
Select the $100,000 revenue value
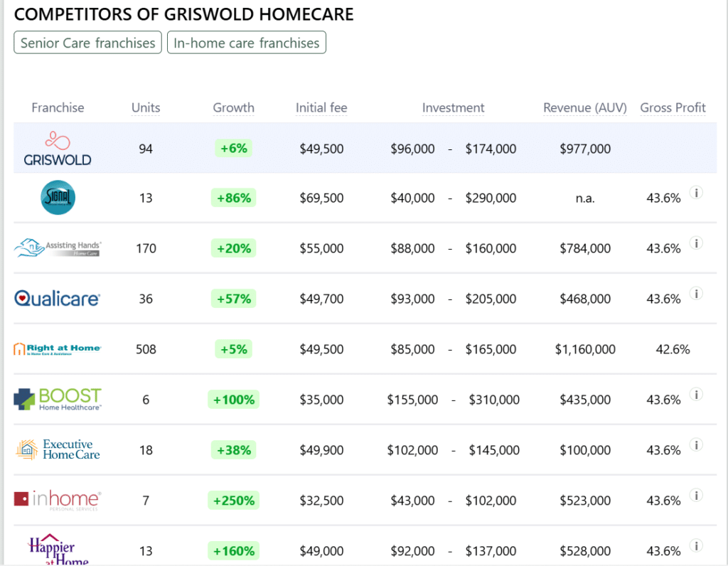[585, 450]
